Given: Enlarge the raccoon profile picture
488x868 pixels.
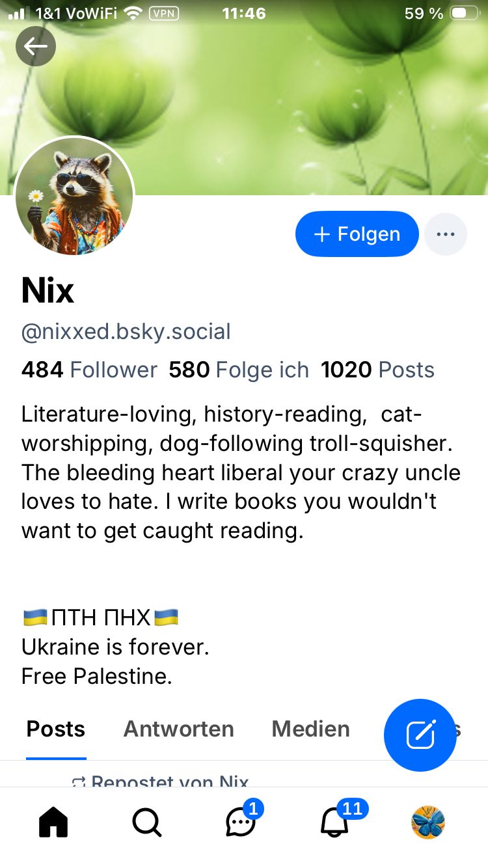Looking at the screenshot, I should (x=74, y=196).
